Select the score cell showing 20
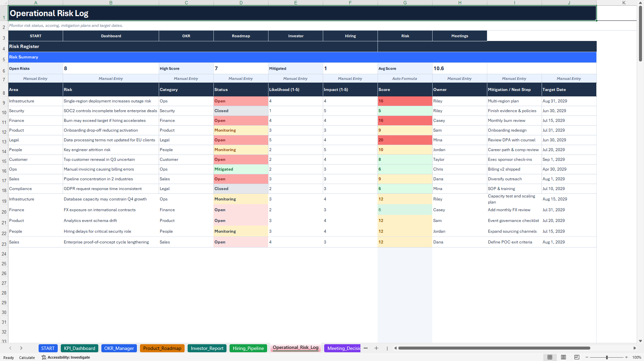This screenshot has height=361, width=644. click(405, 140)
